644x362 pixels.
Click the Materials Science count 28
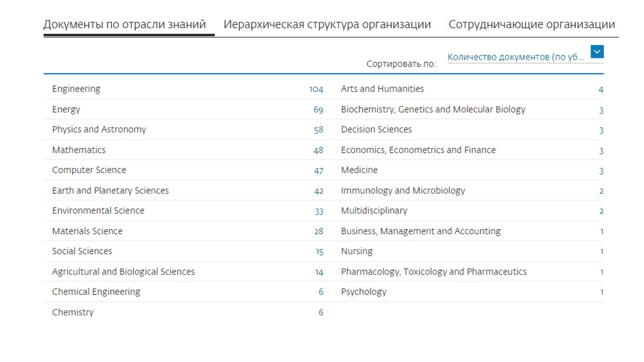tap(318, 231)
